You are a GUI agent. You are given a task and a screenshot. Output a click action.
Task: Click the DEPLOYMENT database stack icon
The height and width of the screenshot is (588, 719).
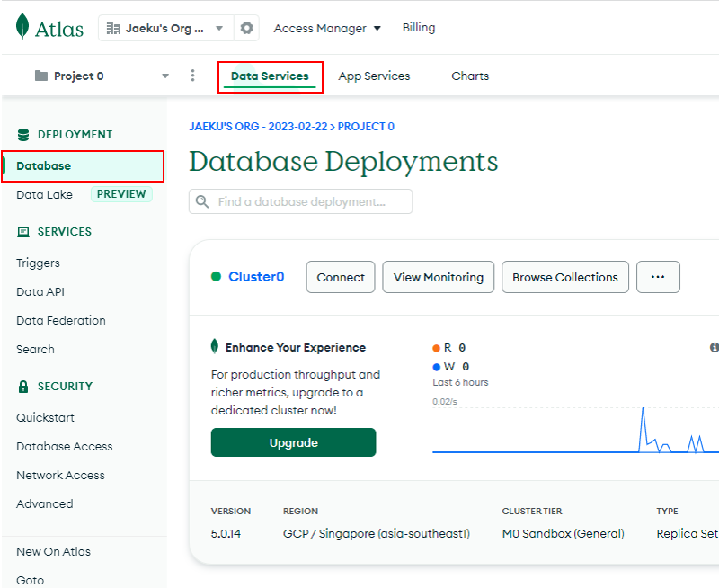pyautogui.click(x=23, y=135)
